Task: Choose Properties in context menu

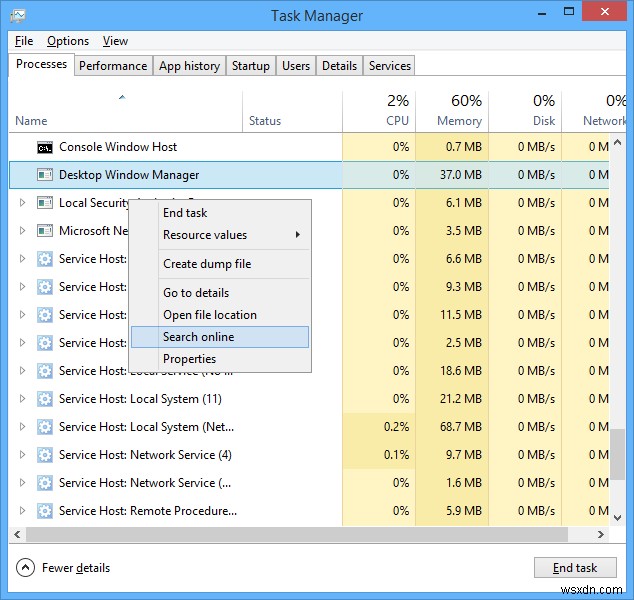Action: pos(220,359)
